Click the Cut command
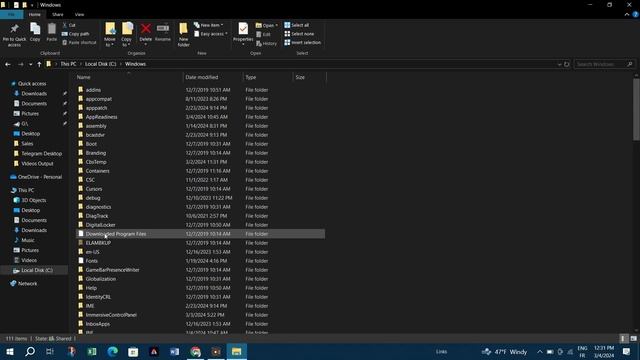 pos(69,25)
